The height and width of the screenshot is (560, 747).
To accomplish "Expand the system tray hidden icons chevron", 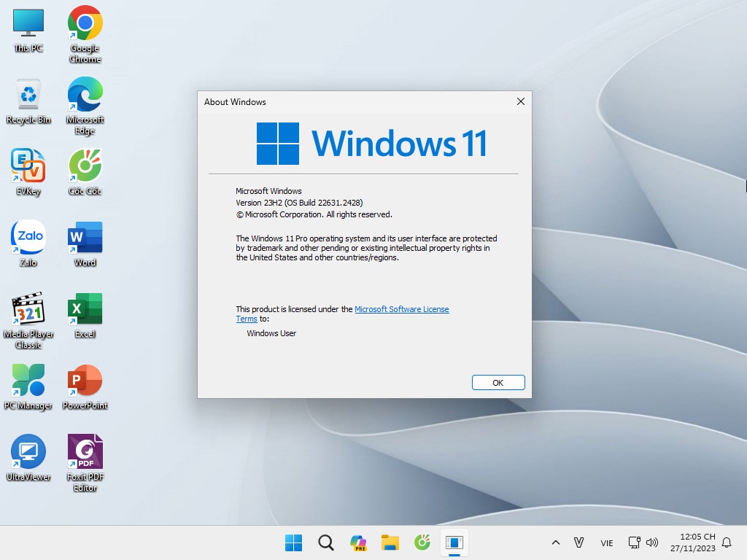I will (x=555, y=542).
